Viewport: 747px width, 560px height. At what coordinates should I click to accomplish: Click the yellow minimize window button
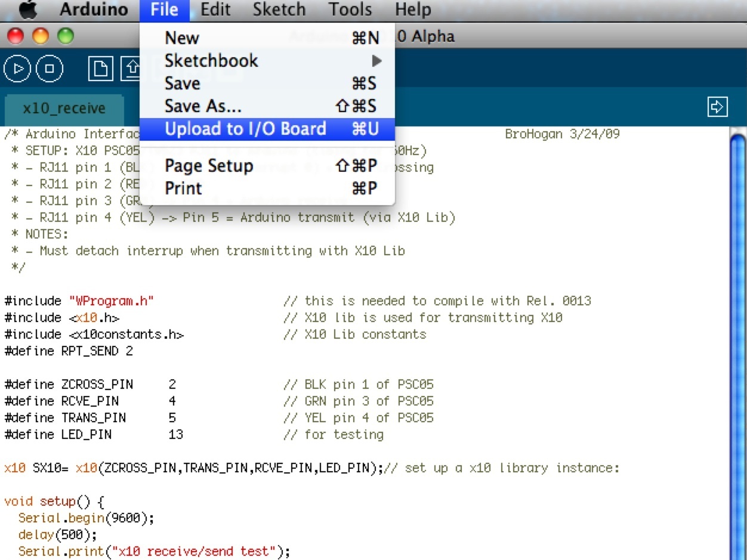(41, 37)
